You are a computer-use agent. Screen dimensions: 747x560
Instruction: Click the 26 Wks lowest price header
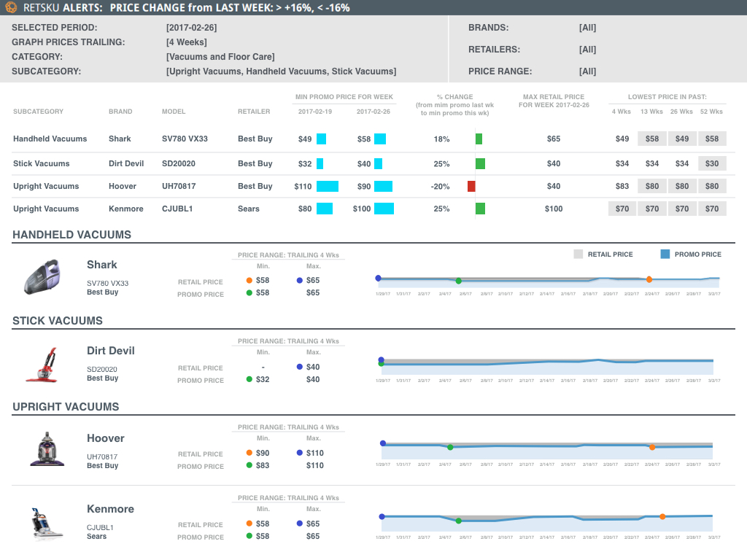(682, 112)
